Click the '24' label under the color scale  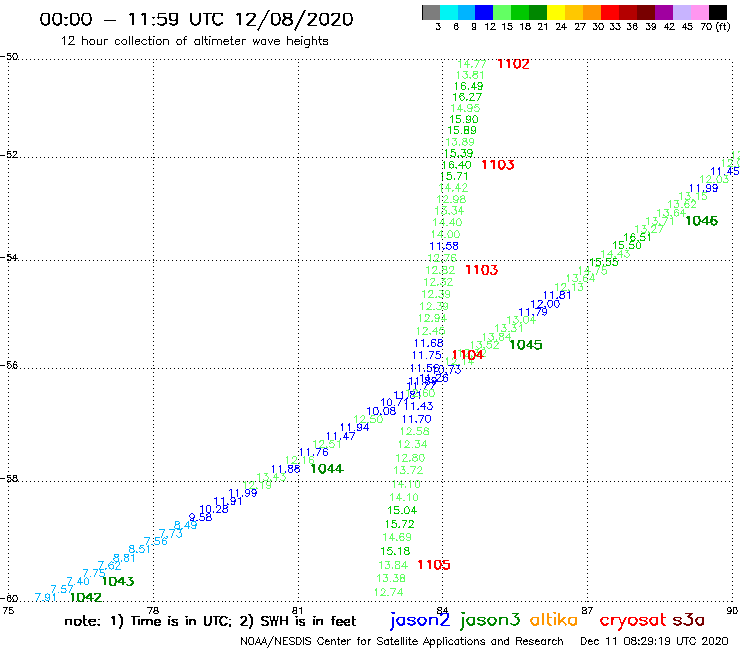coord(561,27)
